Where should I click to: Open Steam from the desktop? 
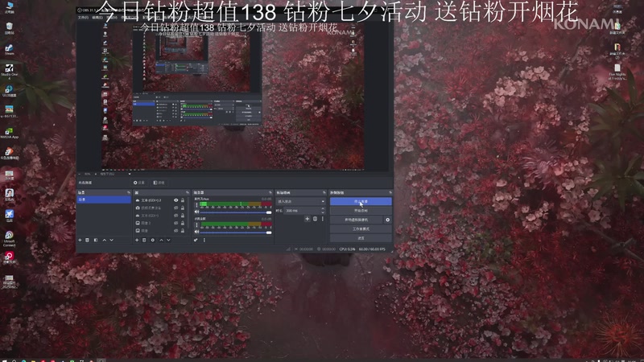click(x=9, y=50)
